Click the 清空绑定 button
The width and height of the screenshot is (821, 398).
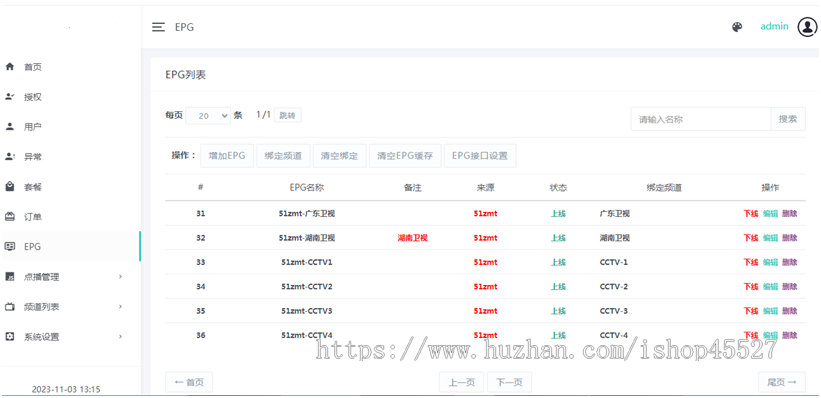click(340, 156)
